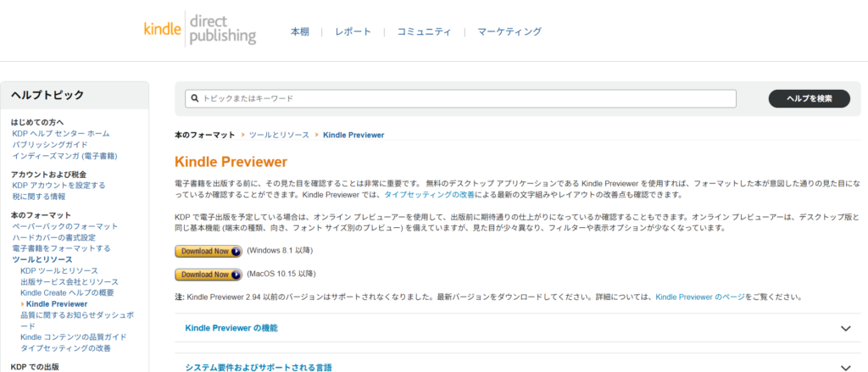Open Kindle Create ヘルプの概要 sidebar link
Screen dimensions: 868x372
click(x=67, y=292)
